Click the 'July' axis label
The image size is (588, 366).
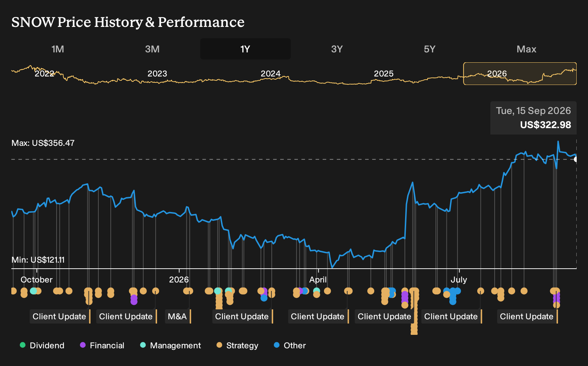[459, 280]
